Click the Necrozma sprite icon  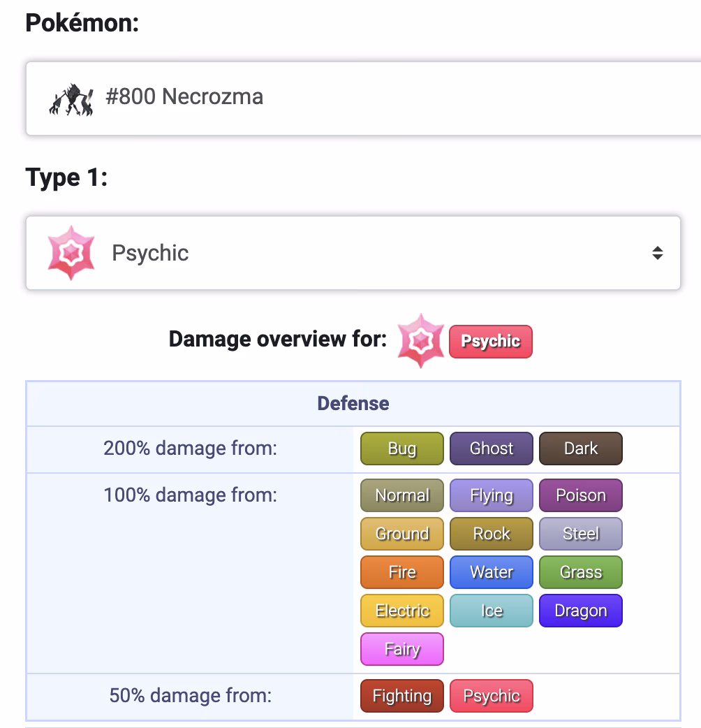pyautogui.click(x=71, y=99)
